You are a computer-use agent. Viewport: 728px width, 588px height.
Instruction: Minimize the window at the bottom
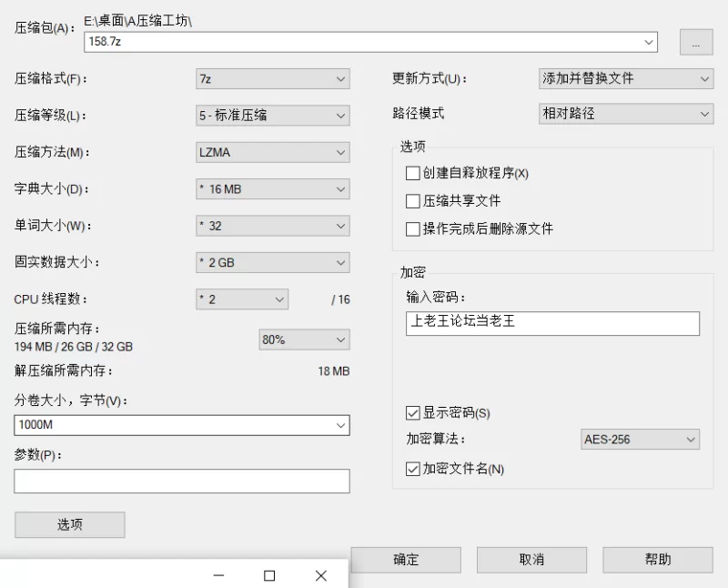(218, 575)
